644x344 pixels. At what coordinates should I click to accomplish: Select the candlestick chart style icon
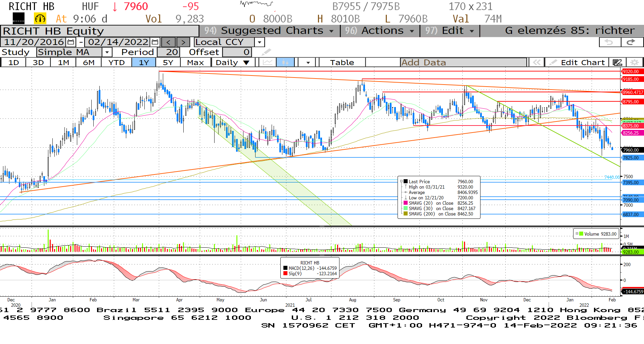tap(285, 62)
